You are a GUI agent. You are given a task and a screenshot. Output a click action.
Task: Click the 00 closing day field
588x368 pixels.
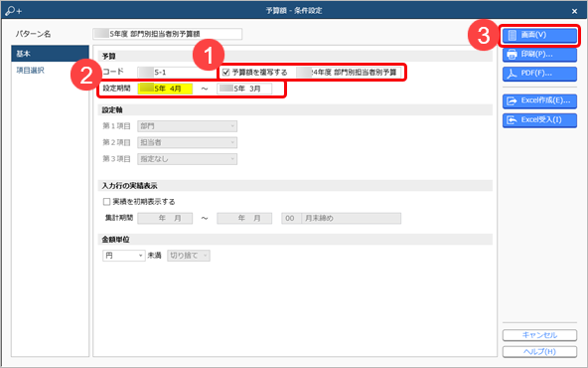pyautogui.click(x=291, y=218)
